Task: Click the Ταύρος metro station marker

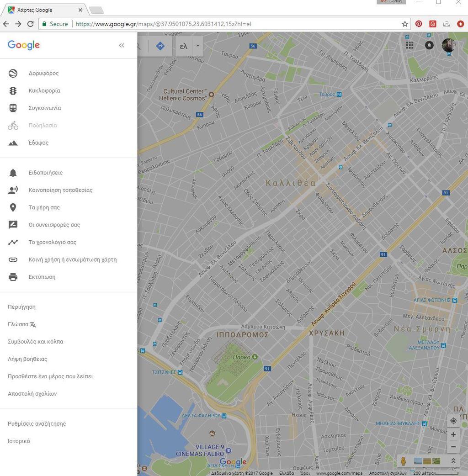Action: pos(339,95)
